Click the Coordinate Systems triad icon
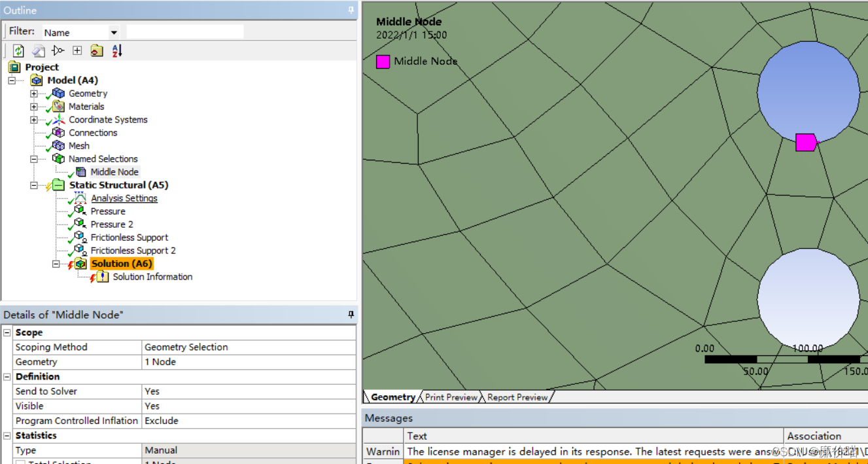The width and height of the screenshot is (868, 464). coord(59,120)
